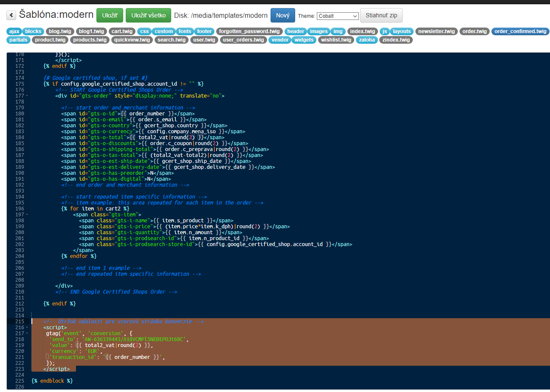Screen dimensions: 550x392
Task: Collapse the code fold at line 197
Action: (x=28, y=215)
